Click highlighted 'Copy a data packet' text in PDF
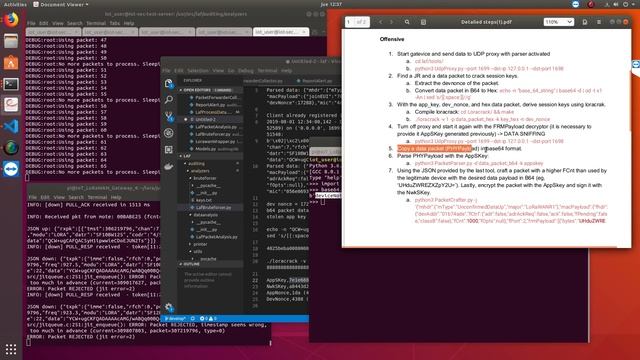The image size is (640, 360). [x=434, y=149]
